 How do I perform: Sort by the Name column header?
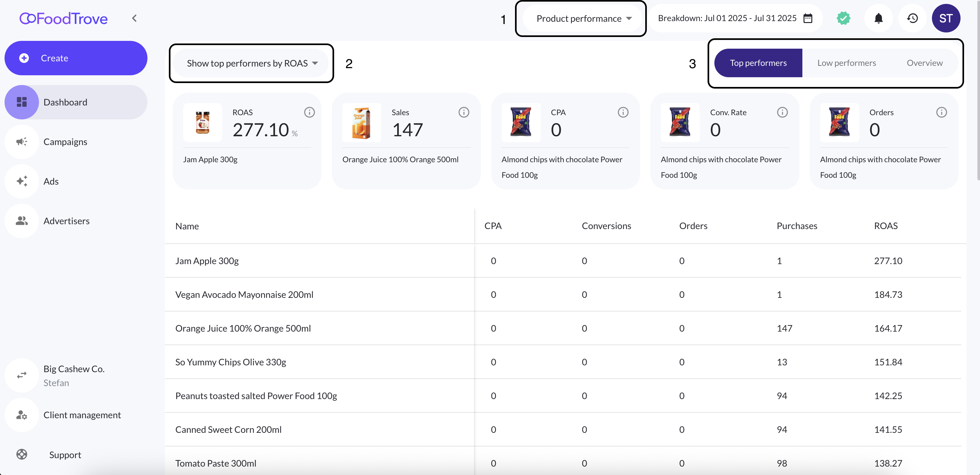tap(187, 226)
